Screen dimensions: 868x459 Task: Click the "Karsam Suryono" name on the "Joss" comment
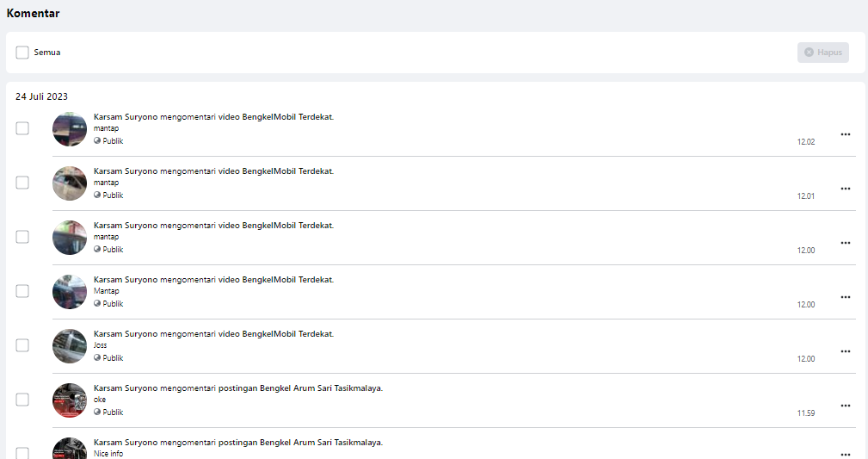pos(126,334)
